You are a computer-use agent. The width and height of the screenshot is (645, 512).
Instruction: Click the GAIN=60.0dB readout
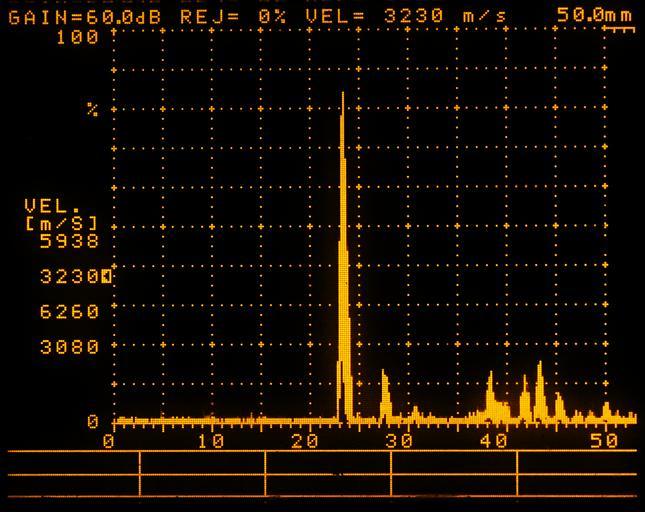pyautogui.click(x=89, y=16)
